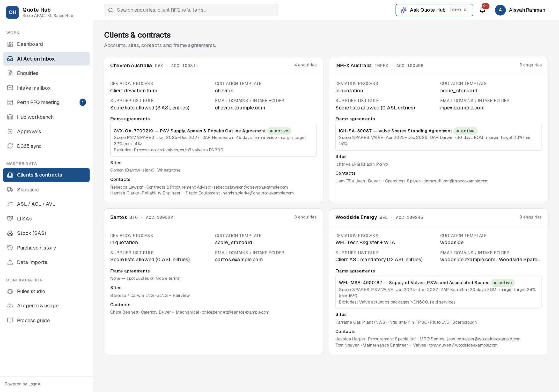Click rebecca.lawson@chevron.example.com contact
This screenshot has width=559, height=392.
251,187
